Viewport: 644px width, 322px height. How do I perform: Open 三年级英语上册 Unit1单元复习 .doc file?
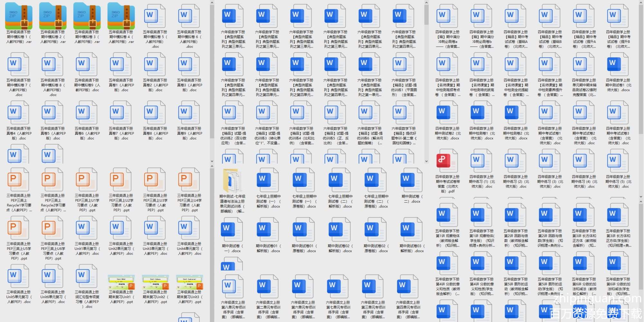tap(87, 228)
